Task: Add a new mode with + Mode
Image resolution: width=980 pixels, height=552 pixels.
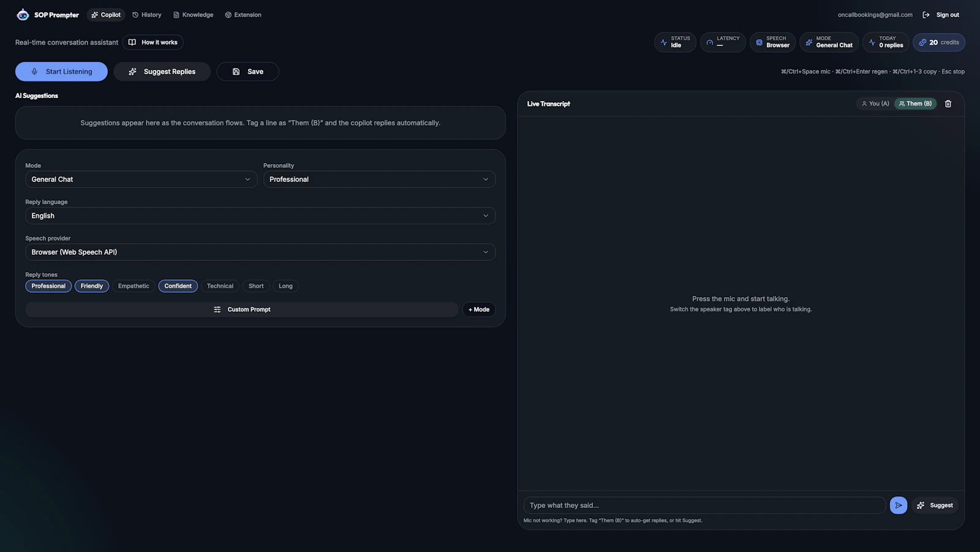Action: [x=479, y=309]
